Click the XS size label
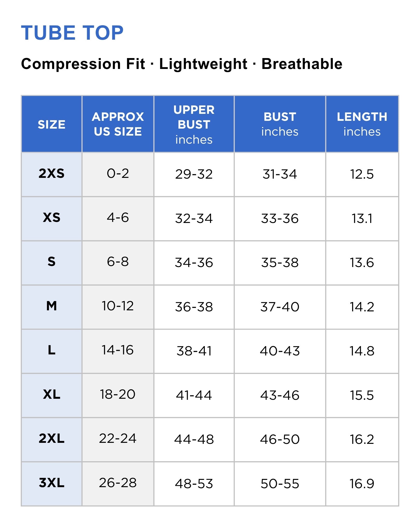This screenshot has height=525, width=420. tap(52, 218)
